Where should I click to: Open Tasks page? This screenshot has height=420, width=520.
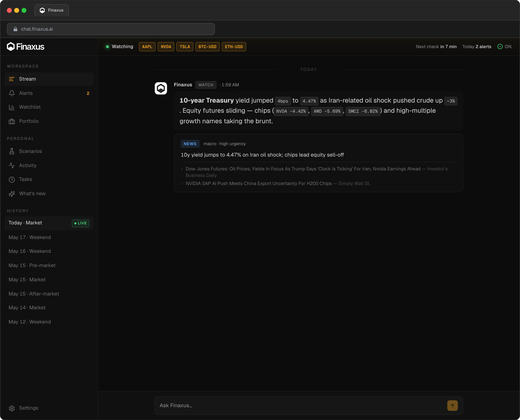click(49, 180)
